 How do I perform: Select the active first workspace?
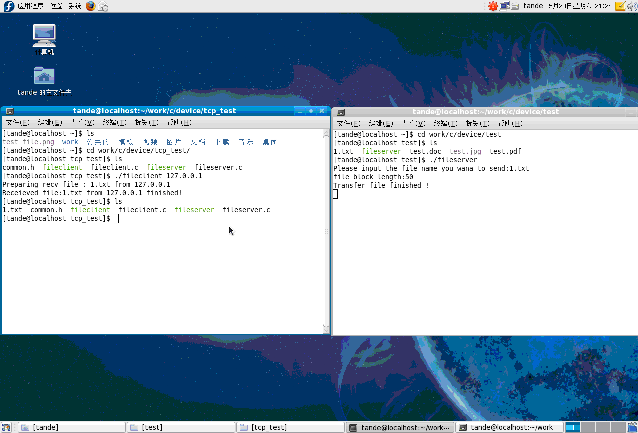tap(572, 427)
